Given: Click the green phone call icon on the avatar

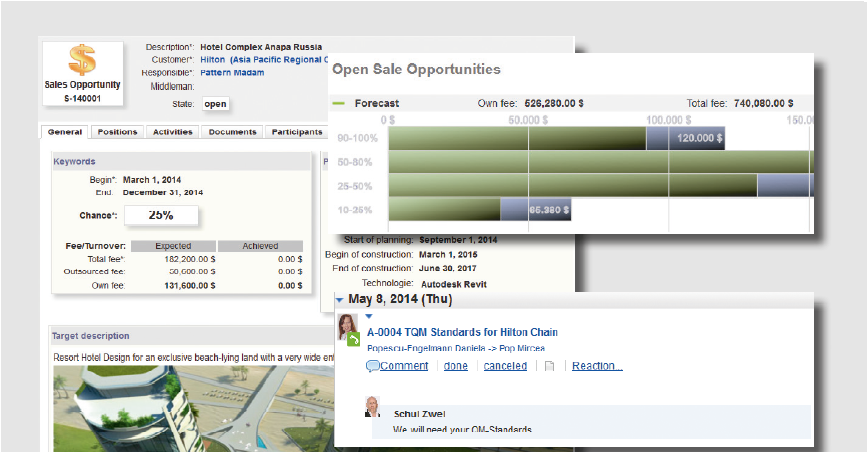Looking at the screenshot, I should click(x=353, y=340).
